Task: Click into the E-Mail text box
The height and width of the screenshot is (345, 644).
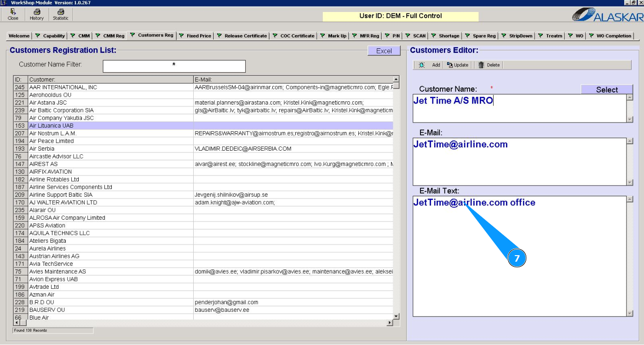Action: click(519, 161)
